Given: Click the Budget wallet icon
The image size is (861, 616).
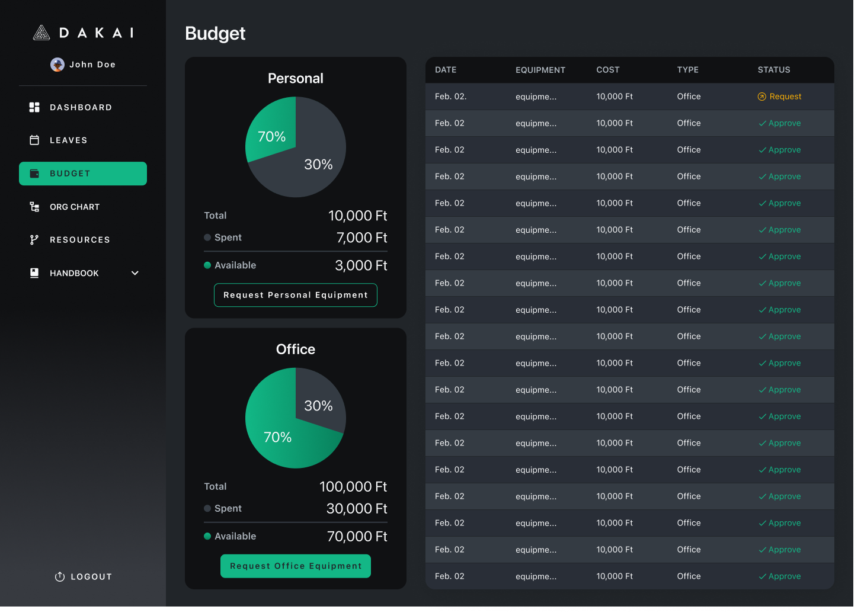Looking at the screenshot, I should click(34, 174).
